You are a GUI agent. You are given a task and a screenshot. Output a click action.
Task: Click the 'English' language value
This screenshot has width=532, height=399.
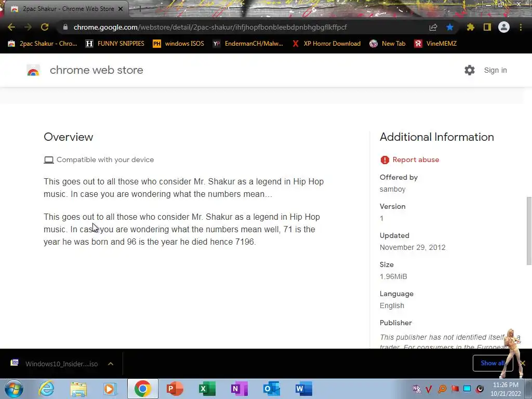point(392,305)
